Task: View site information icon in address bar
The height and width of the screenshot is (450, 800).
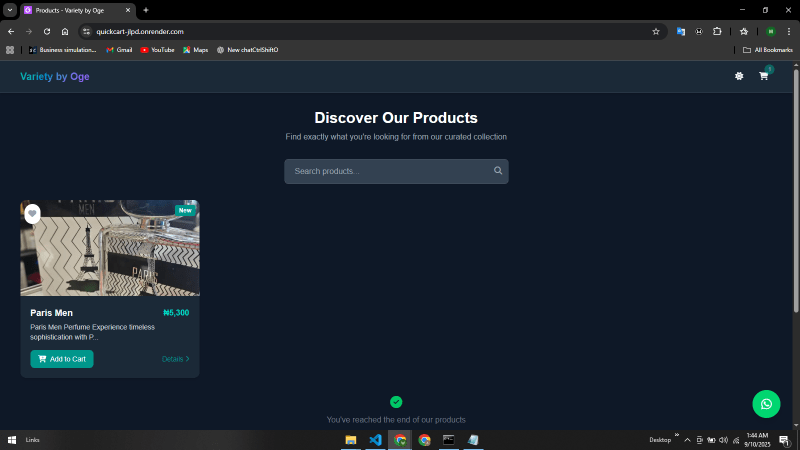Action: [x=87, y=32]
